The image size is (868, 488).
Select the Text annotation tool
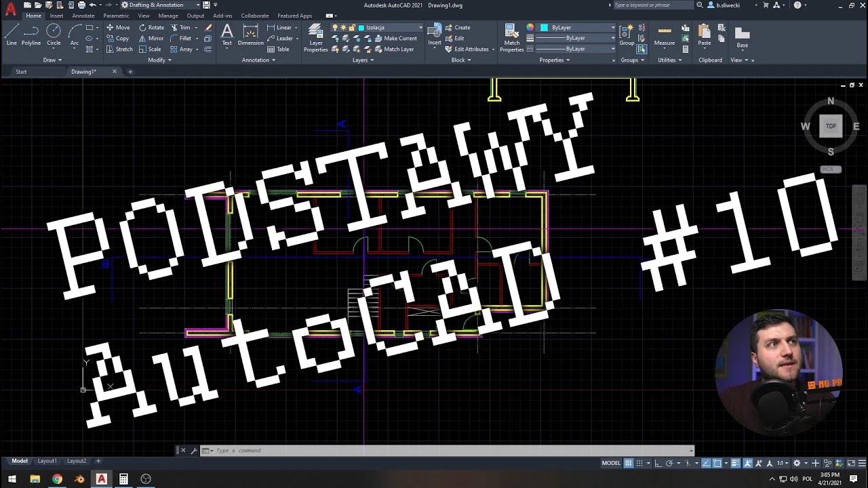pyautogui.click(x=227, y=35)
